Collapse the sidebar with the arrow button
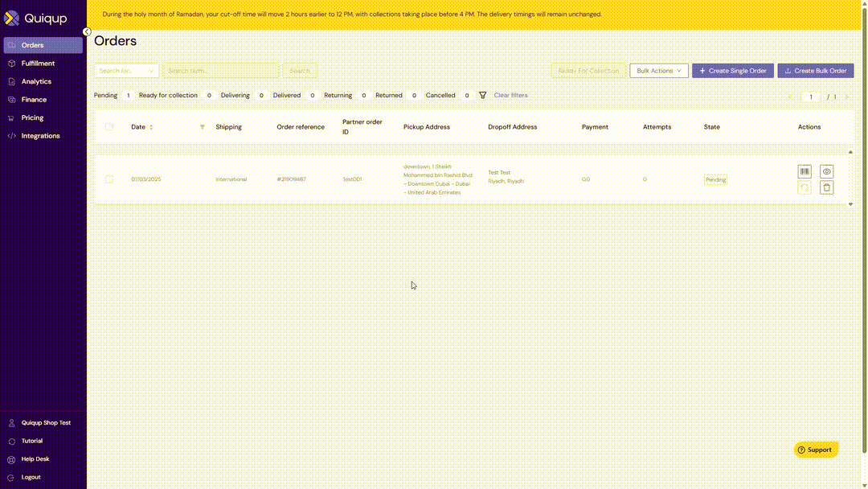The width and height of the screenshot is (868, 489). [87, 31]
